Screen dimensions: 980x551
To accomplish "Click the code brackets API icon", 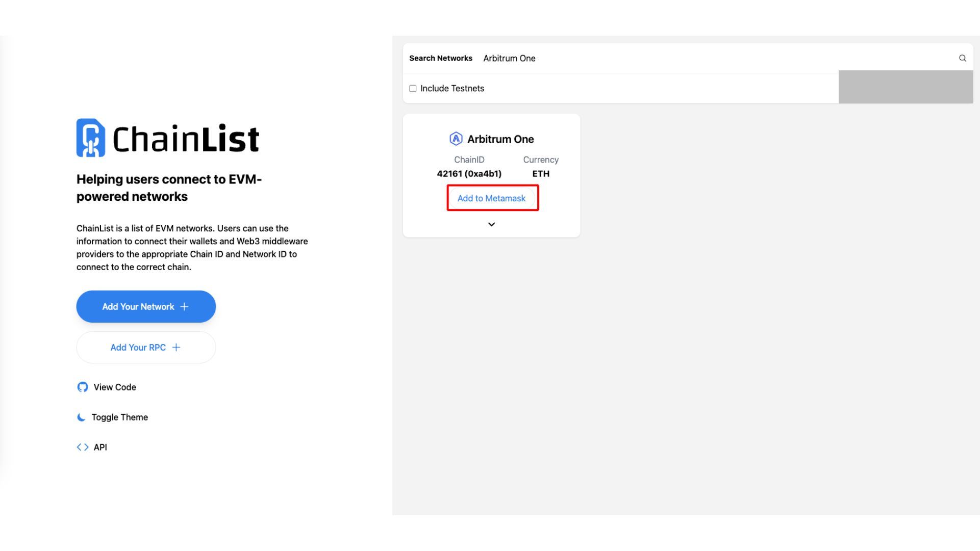I will click(83, 448).
